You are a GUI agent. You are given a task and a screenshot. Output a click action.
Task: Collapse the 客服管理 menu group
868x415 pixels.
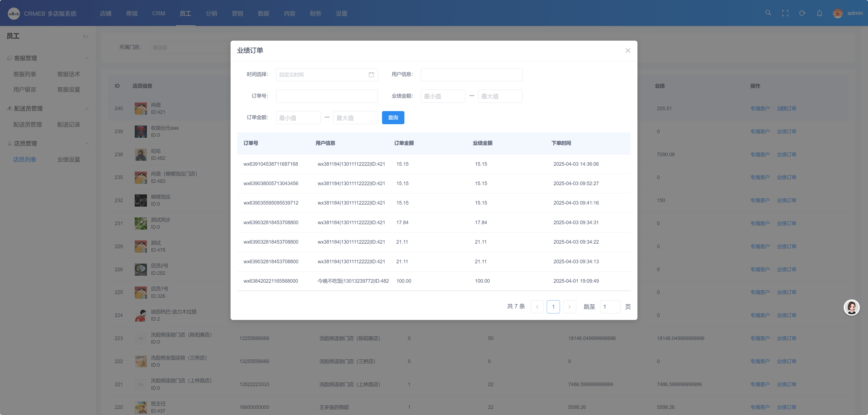coord(87,58)
